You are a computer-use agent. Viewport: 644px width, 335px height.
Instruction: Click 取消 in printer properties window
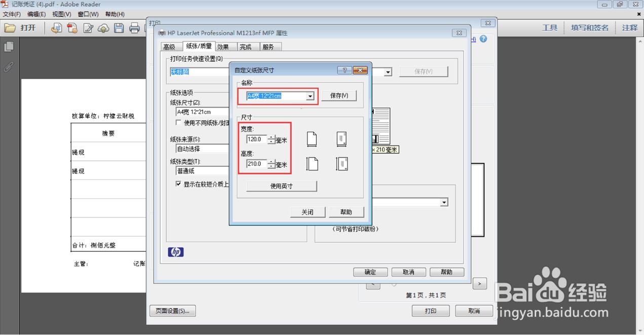pos(408,272)
